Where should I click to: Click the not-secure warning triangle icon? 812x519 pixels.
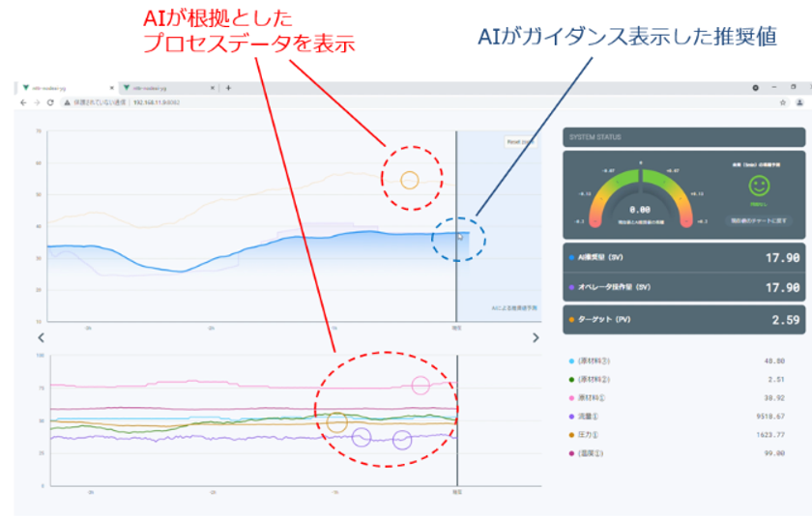pos(67,102)
